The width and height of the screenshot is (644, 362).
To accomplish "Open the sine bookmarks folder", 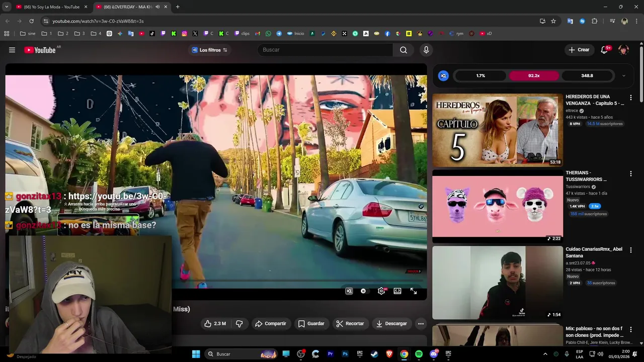I will (28, 34).
